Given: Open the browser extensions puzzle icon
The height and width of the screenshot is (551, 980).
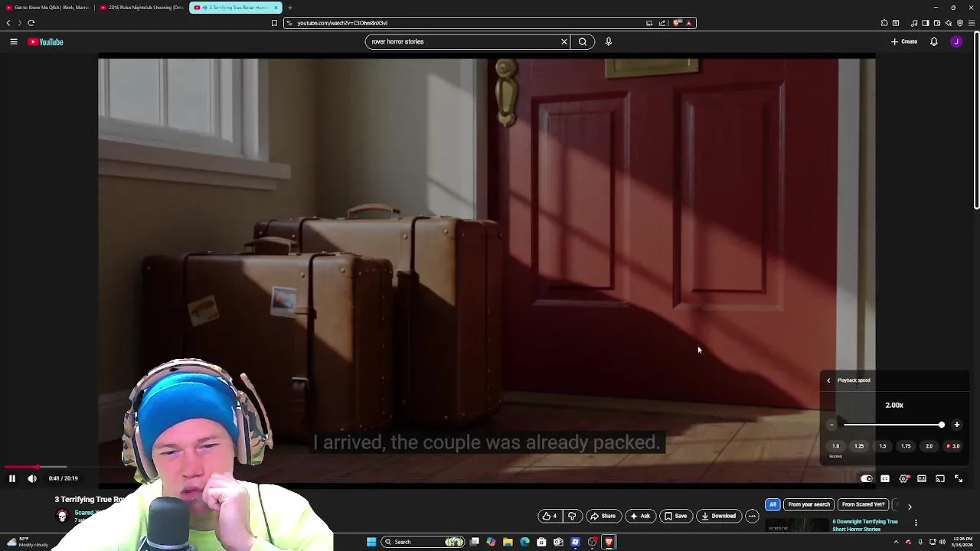Looking at the screenshot, I should coord(884,23).
